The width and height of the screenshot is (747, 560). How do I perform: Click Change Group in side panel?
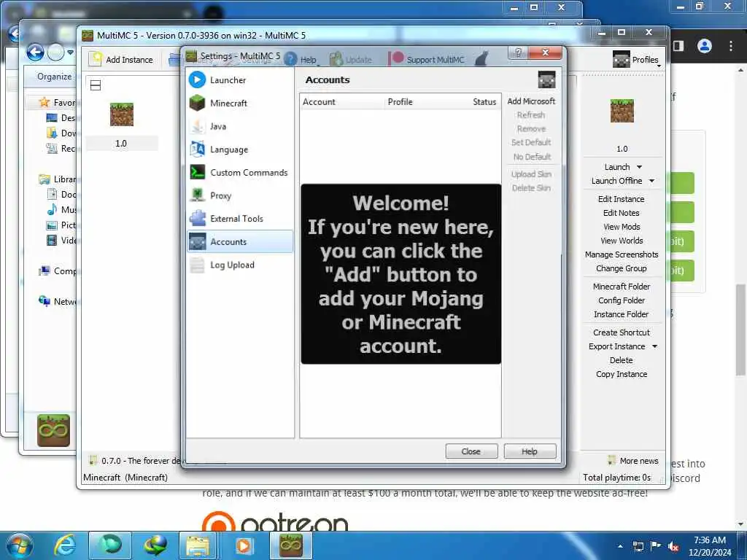click(x=622, y=268)
